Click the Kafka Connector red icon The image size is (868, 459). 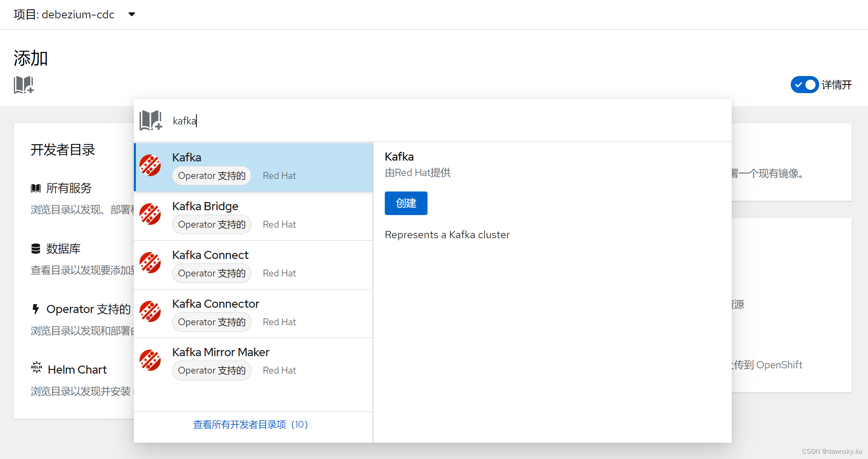pos(150,312)
